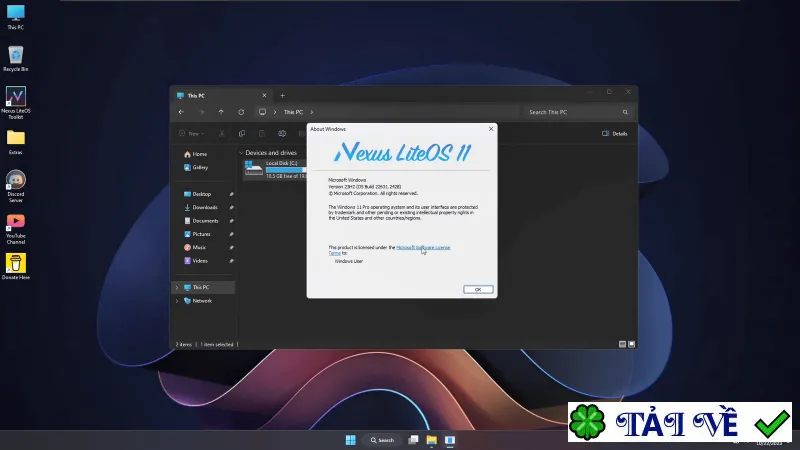Open the YouTube Channel desktop icon

click(x=15, y=228)
